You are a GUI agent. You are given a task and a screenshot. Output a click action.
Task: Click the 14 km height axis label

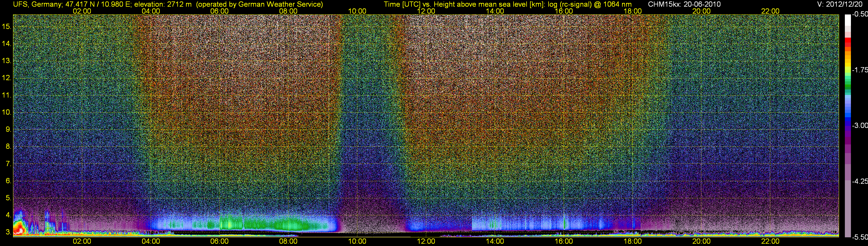[6, 43]
